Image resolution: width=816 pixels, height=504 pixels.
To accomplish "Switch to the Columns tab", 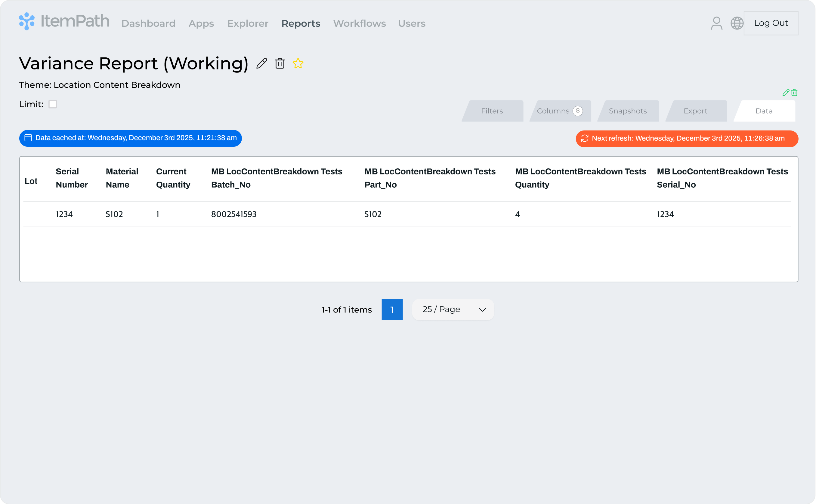I will coord(560,111).
